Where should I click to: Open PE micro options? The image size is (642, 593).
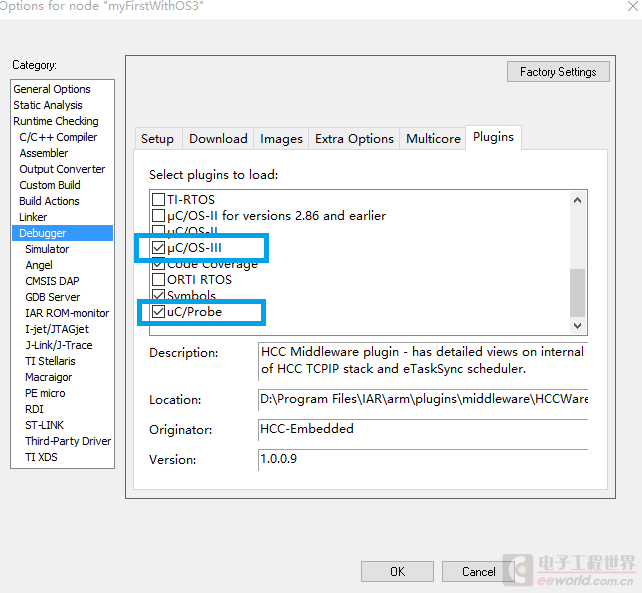click(45, 393)
